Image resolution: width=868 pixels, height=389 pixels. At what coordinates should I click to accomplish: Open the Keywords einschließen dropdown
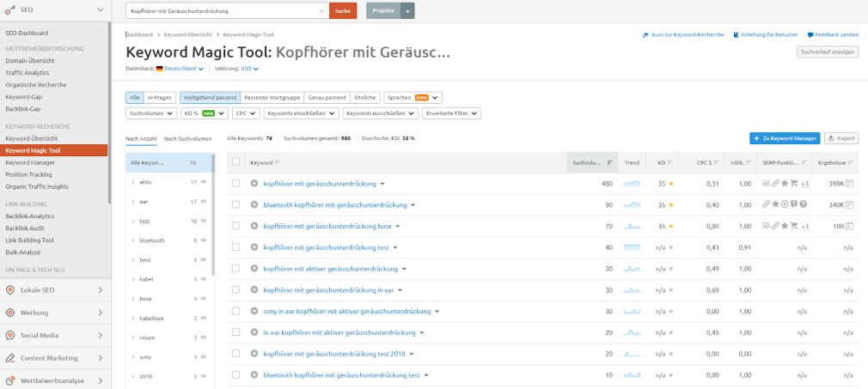tap(301, 113)
